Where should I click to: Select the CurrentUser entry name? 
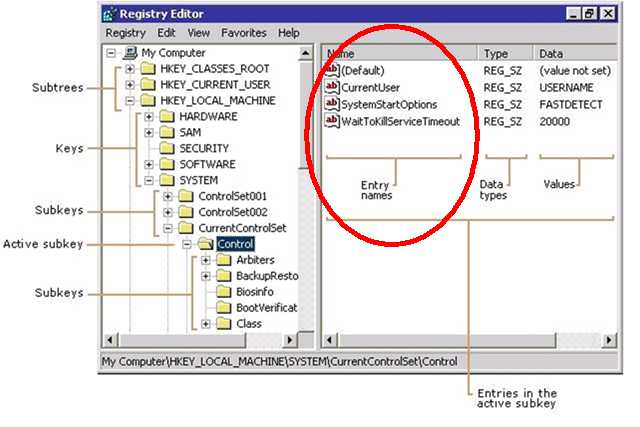click(x=371, y=87)
